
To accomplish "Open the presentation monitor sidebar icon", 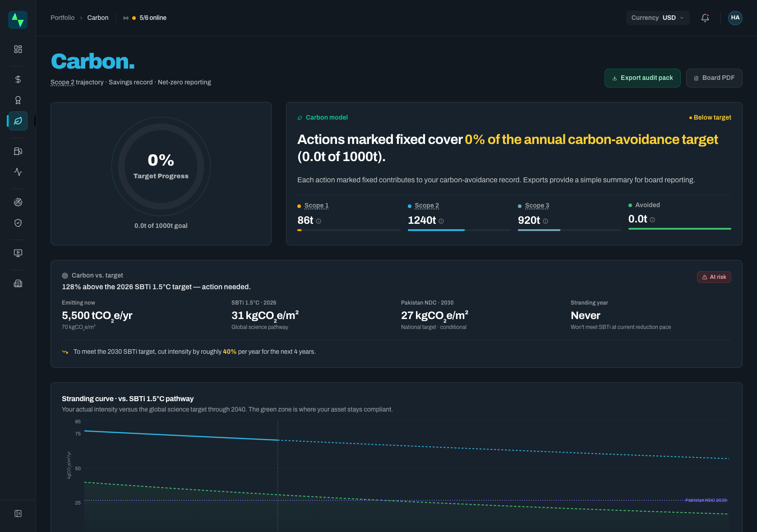I will coord(18,253).
